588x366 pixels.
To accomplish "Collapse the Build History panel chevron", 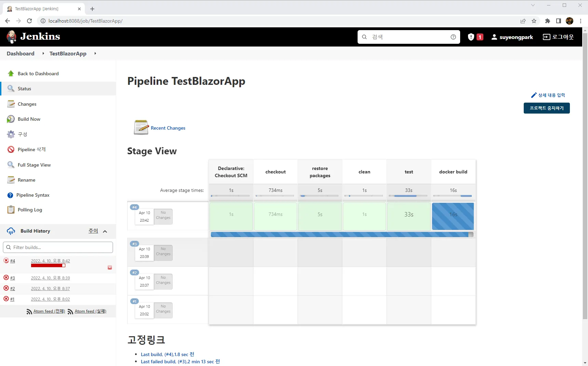I will 105,232.
